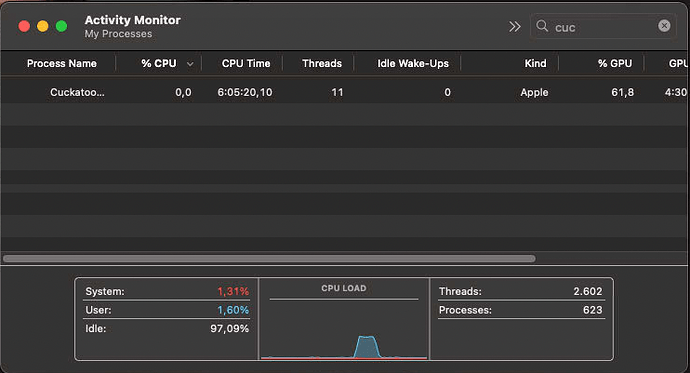Toggle sort direction arrow on % CPU
Screen dimensions: 690x373
point(190,64)
